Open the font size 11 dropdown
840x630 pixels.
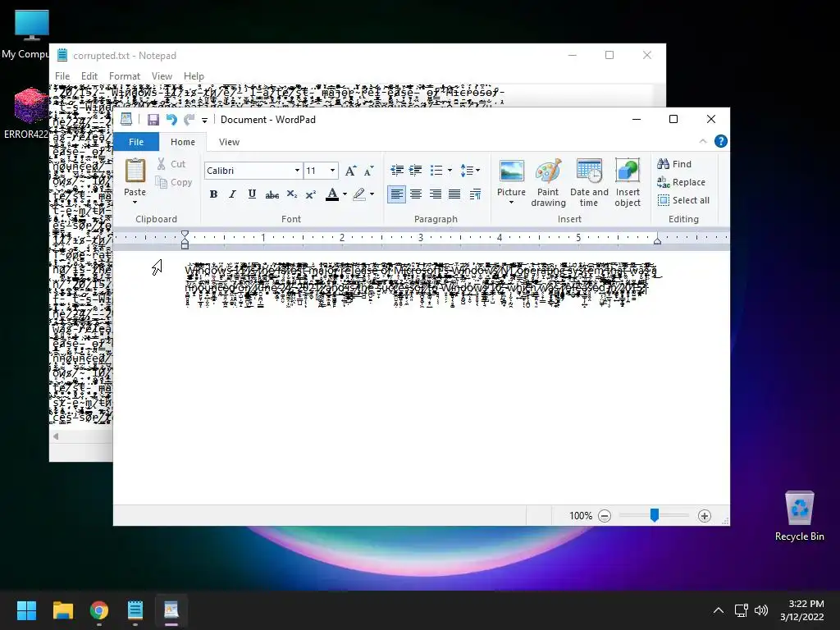click(333, 171)
